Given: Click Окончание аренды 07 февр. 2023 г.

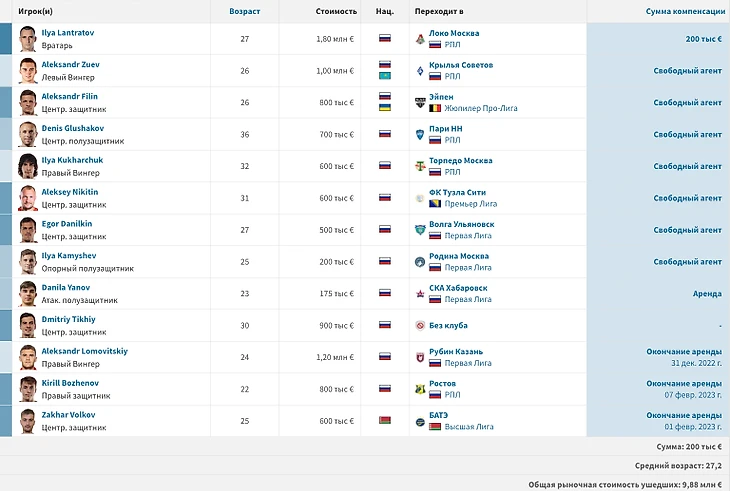Looking at the screenshot, I should 684,389.
